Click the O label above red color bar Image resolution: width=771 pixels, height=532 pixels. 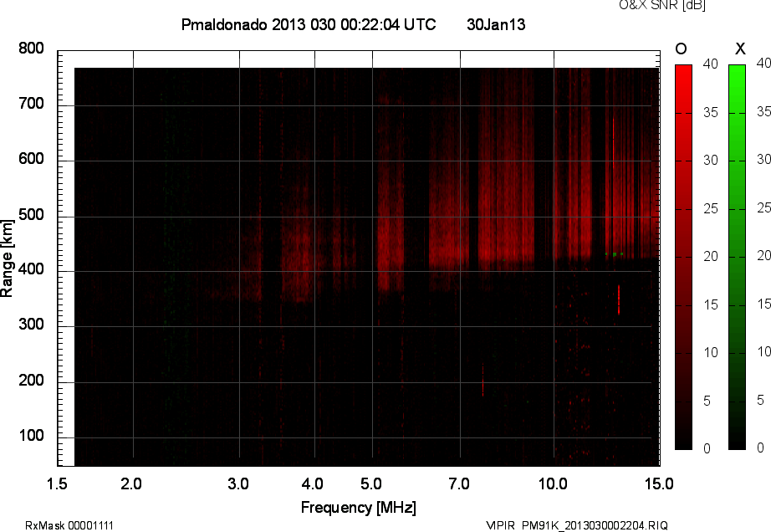point(682,49)
